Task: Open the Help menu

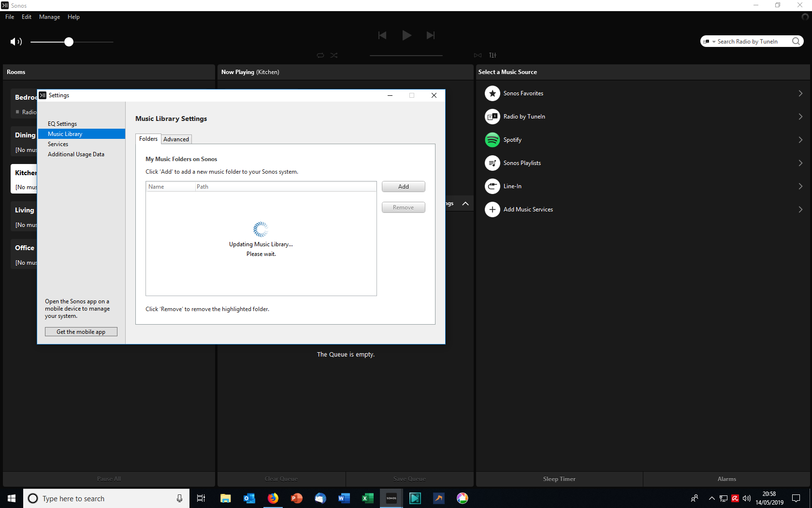Action: pos(73,17)
